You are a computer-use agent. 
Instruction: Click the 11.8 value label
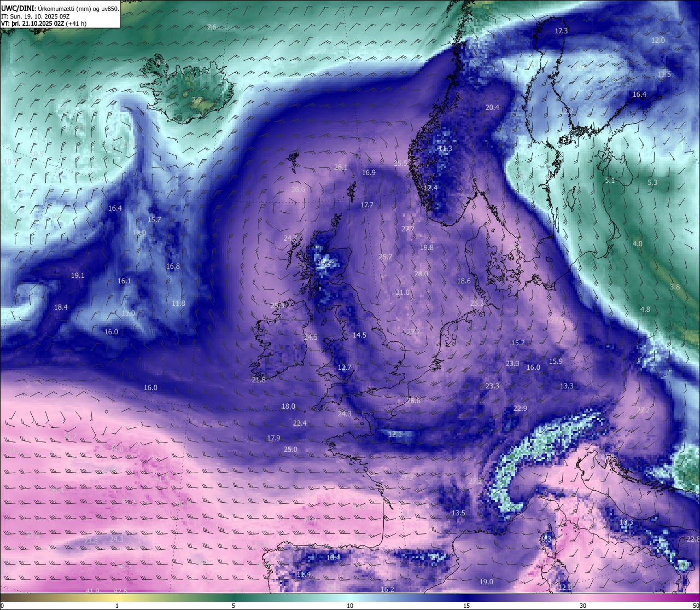[178, 303]
